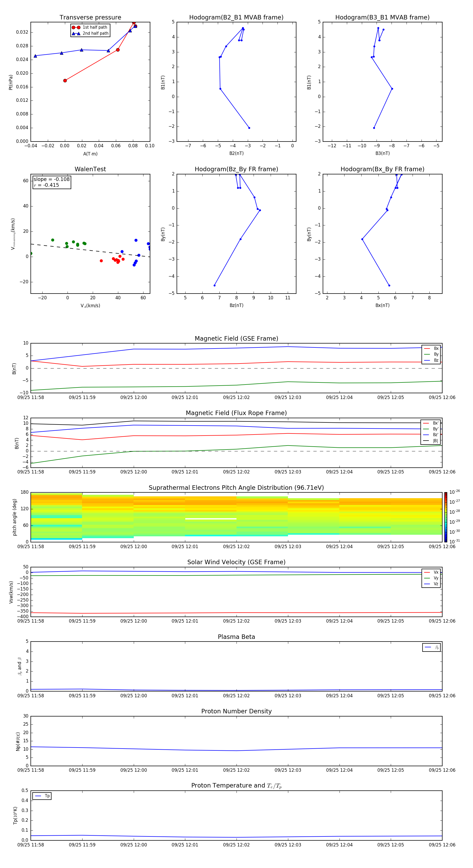Select the 'Hodogram(B2_B1 MVAB frame)' title
This screenshot has width=473, height=868.
[x=236, y=18]
